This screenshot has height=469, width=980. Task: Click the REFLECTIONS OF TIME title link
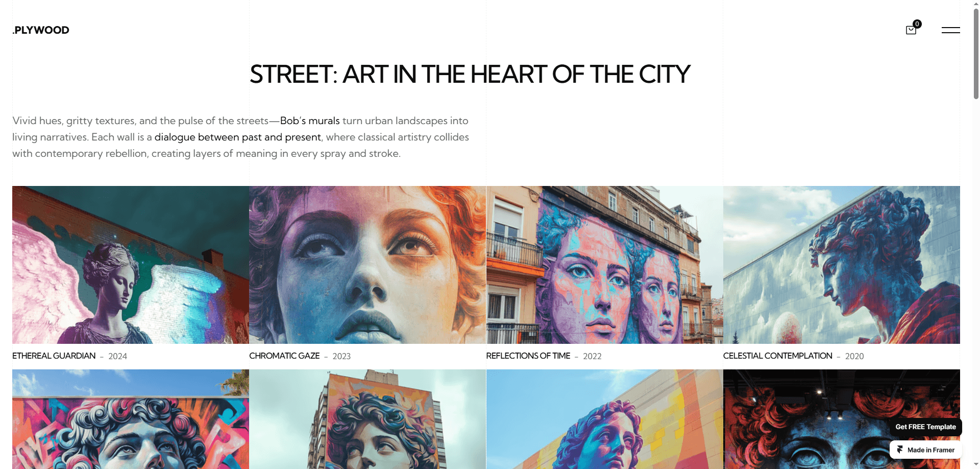528,356
